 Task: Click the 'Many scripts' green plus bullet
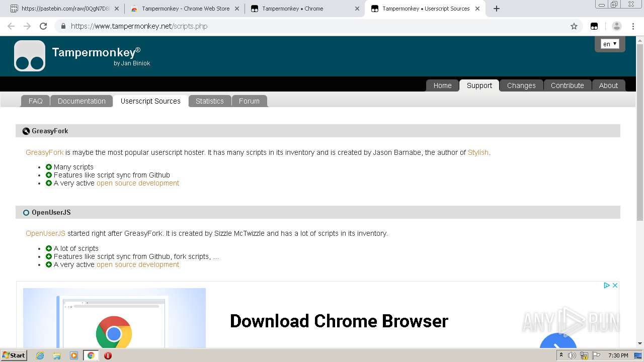pos(49,167)
